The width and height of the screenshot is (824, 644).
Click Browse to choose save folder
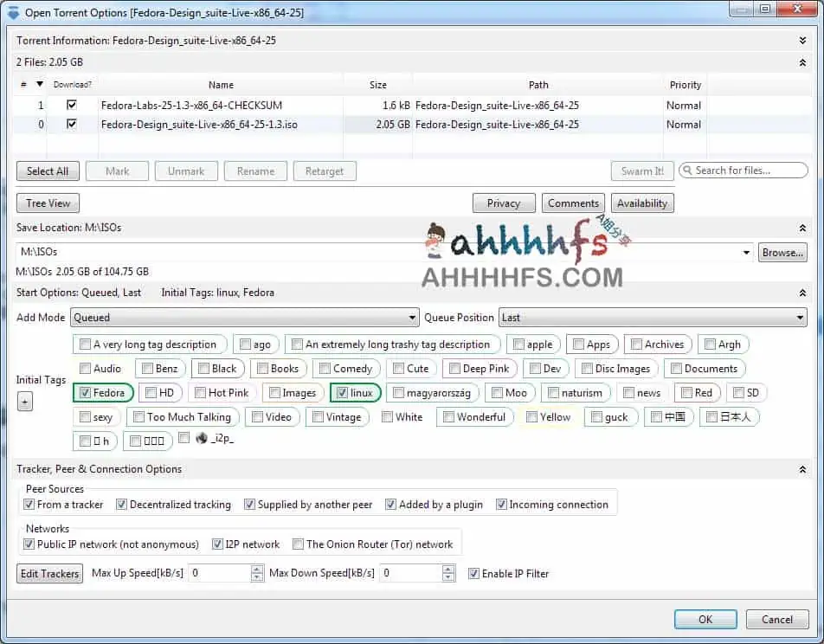[x=782, y=253]
